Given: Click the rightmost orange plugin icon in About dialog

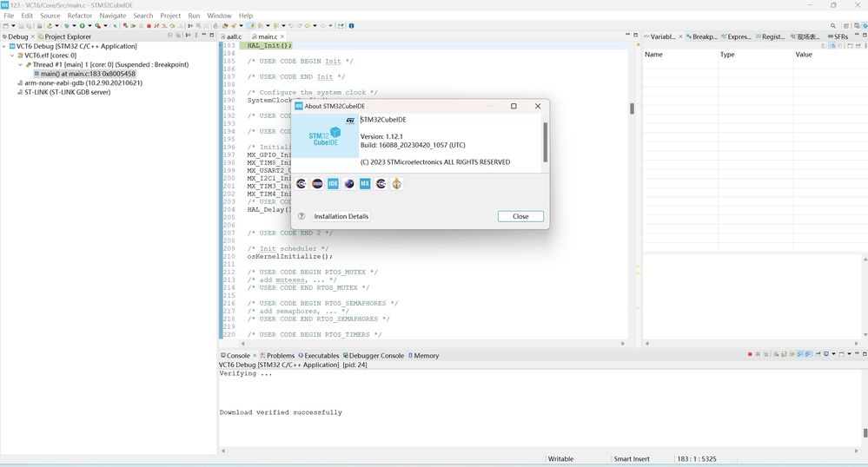Looking at the screenshot, I should (397, 184).
